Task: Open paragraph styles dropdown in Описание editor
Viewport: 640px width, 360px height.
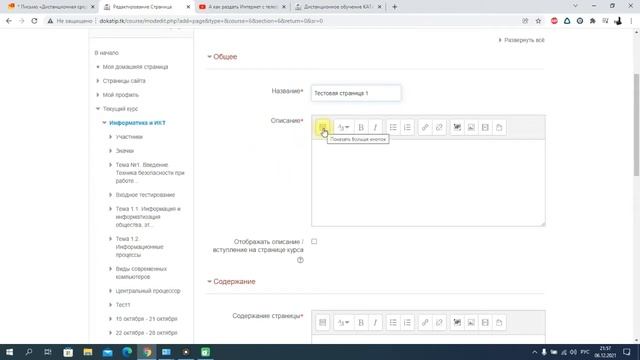Action: [x=343, y=127]
